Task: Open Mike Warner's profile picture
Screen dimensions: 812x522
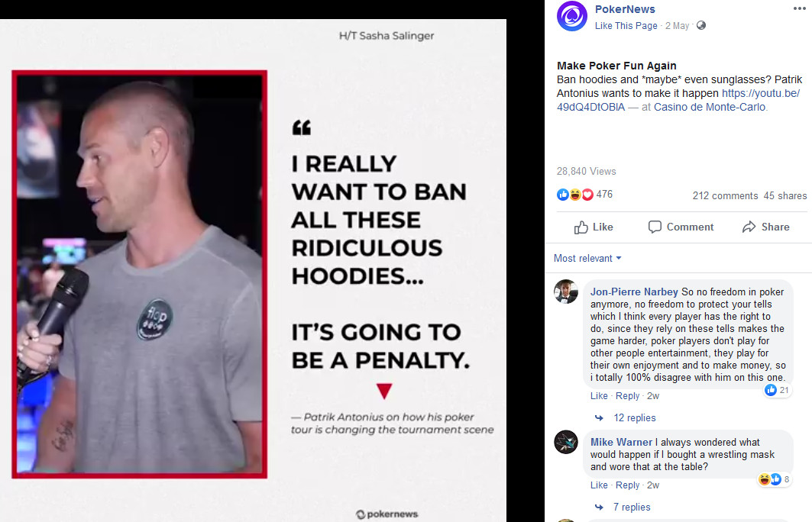Action: click(x=566, y=442)
